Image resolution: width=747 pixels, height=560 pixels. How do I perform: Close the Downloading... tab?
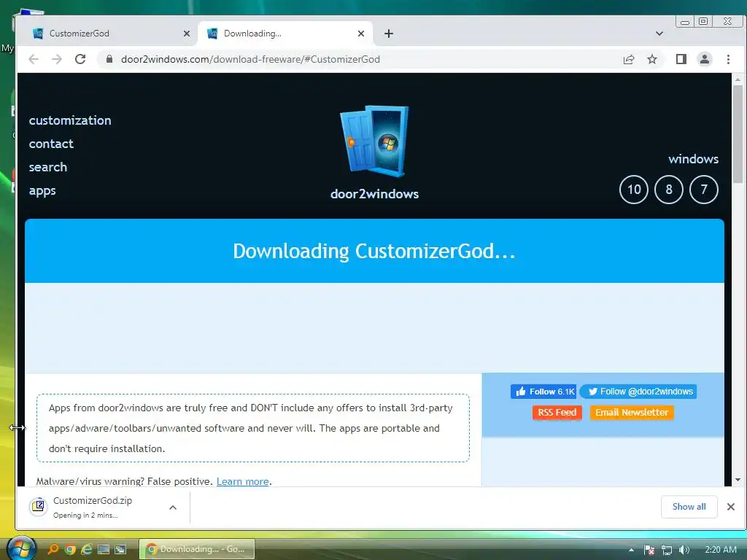point(360,34)
